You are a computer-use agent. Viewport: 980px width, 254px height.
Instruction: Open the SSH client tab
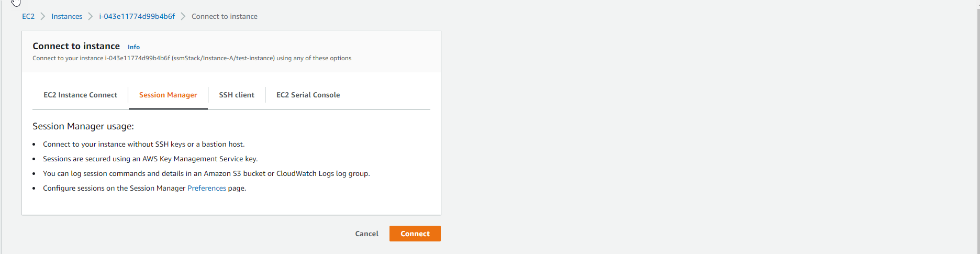(237, 95)
